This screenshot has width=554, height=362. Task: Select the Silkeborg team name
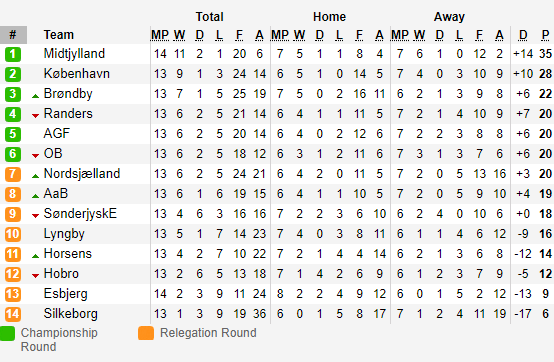point(70,314)
